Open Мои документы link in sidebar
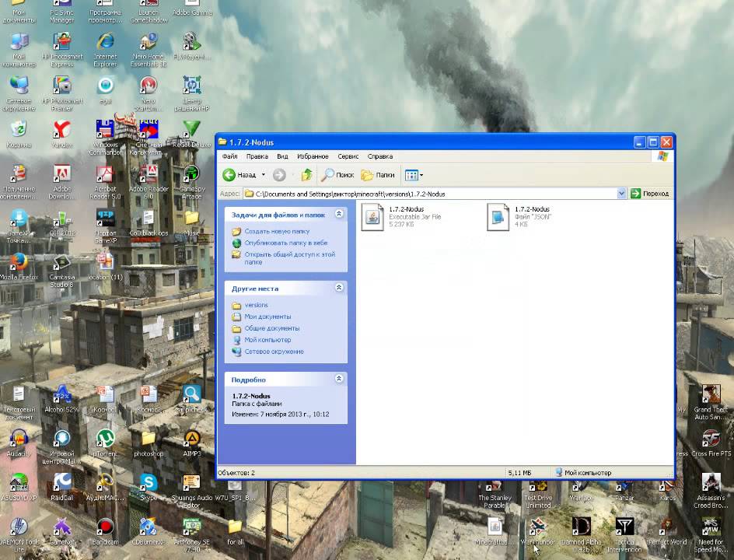 (267, 317)
